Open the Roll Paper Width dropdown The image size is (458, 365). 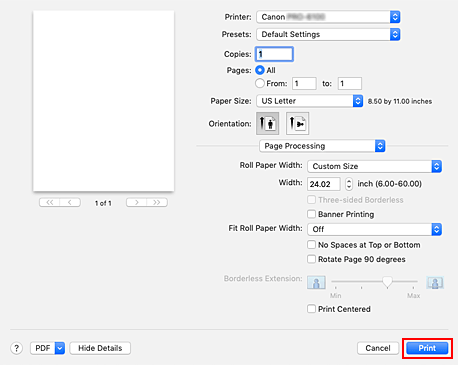(375, 166)
